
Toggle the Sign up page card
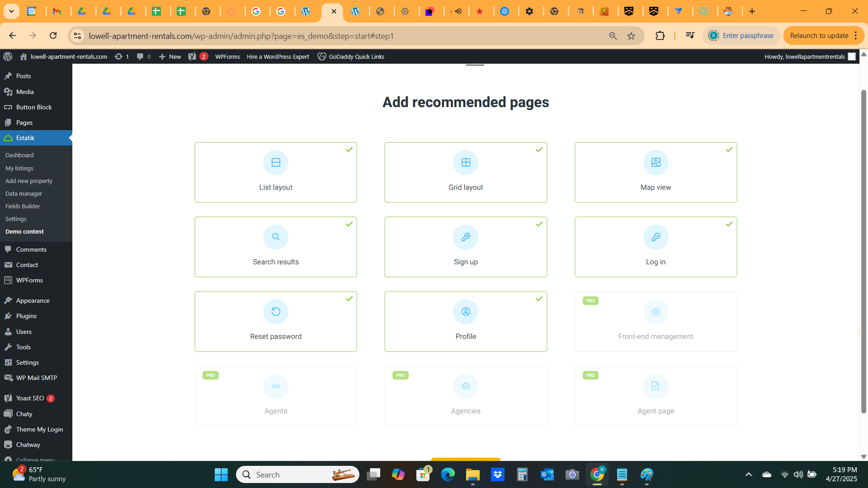click(466, 247)
